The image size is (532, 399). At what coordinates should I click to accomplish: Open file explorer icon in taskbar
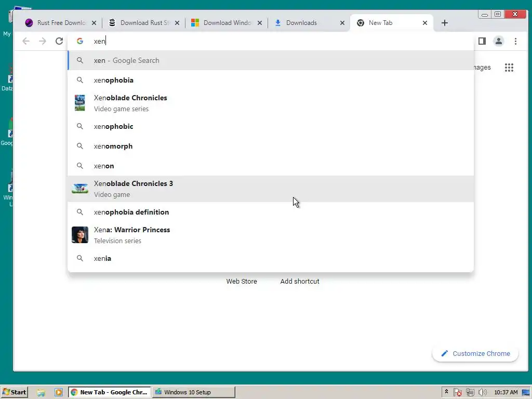[41, 393]
